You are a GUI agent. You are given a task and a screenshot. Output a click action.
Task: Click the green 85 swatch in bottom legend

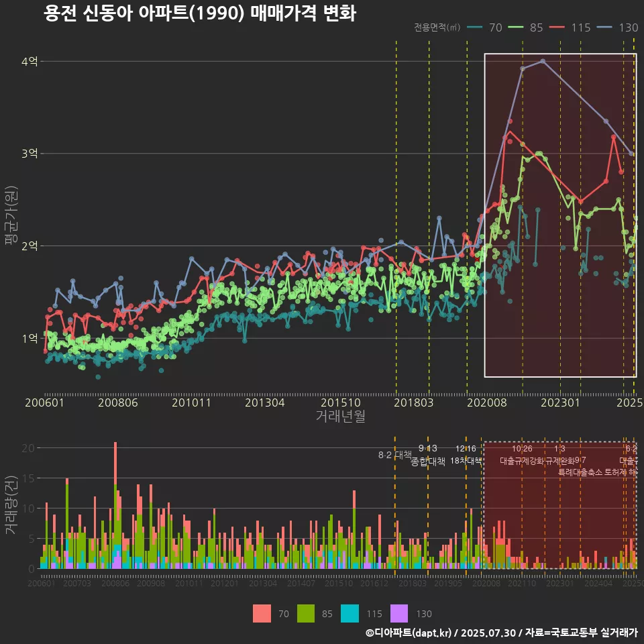click(x=306, y=614)
